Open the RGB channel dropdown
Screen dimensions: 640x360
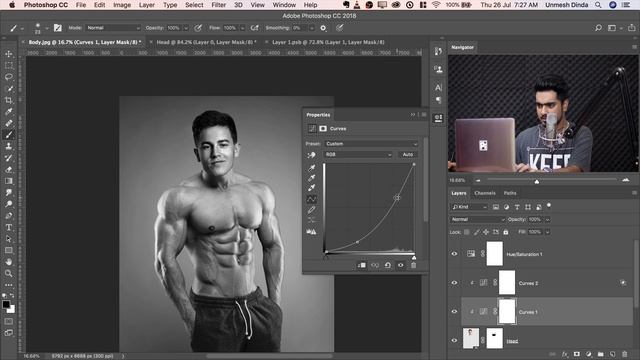coord(358,155)
